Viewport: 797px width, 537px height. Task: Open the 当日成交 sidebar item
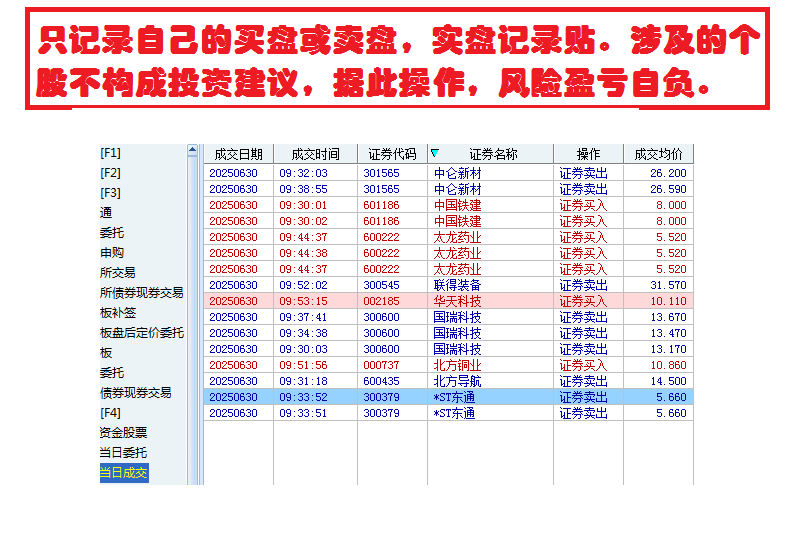[x=124, y=472]
